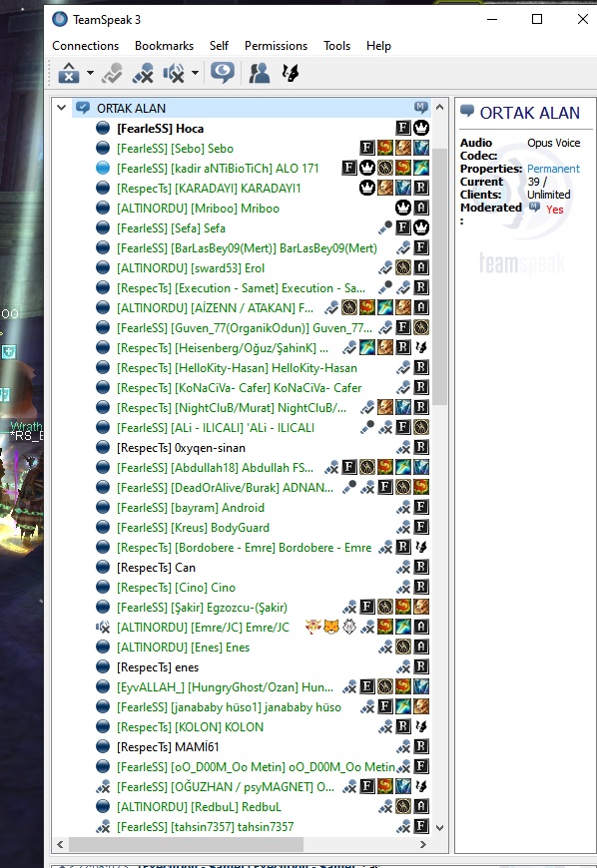Open the Connections menu
This screenshot has width=597, height=868.
[x=85, y=46]
